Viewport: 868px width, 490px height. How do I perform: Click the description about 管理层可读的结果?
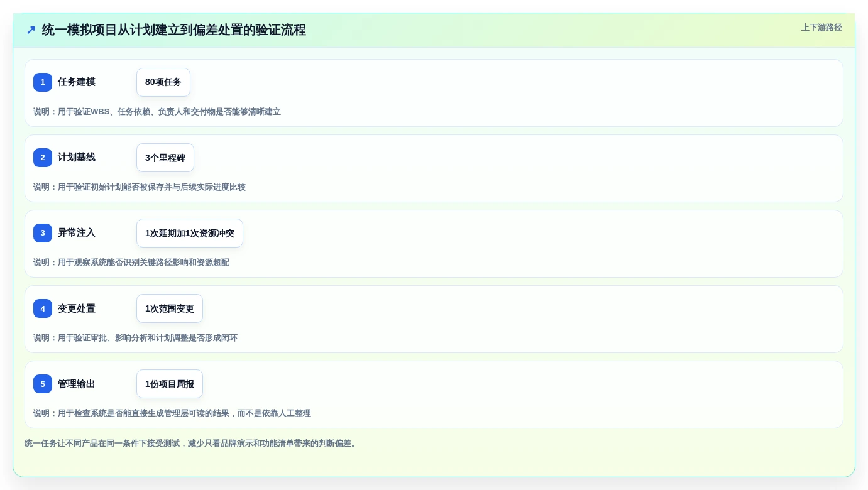[x=172, y=413]
